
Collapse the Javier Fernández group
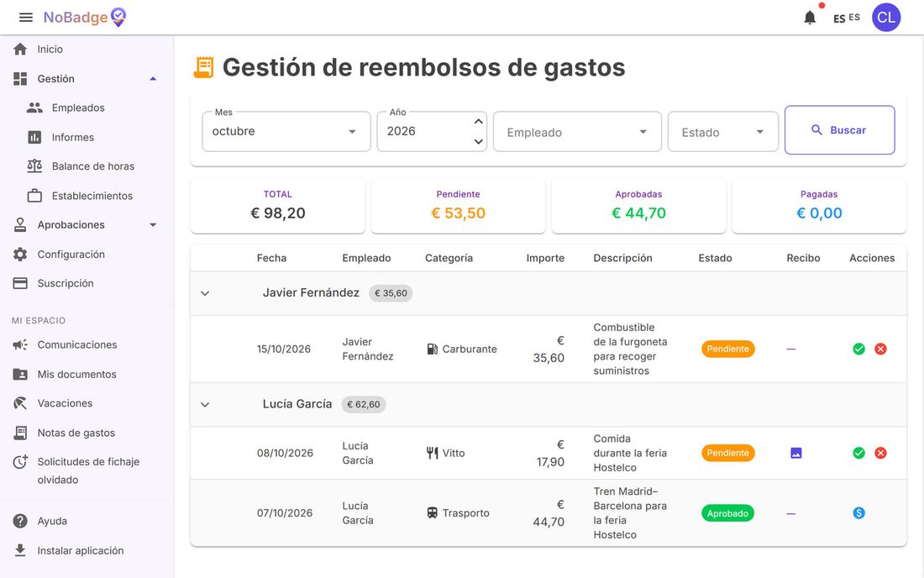205,293
